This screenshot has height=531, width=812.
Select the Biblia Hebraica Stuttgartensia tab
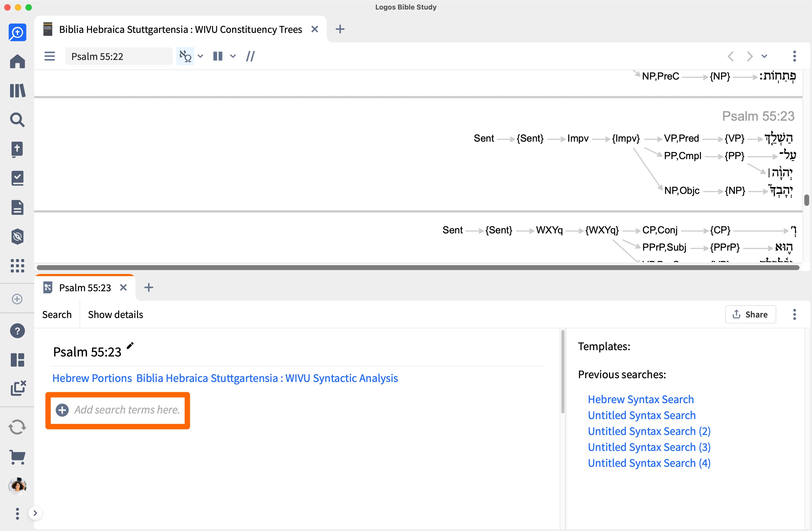[180, 29]
